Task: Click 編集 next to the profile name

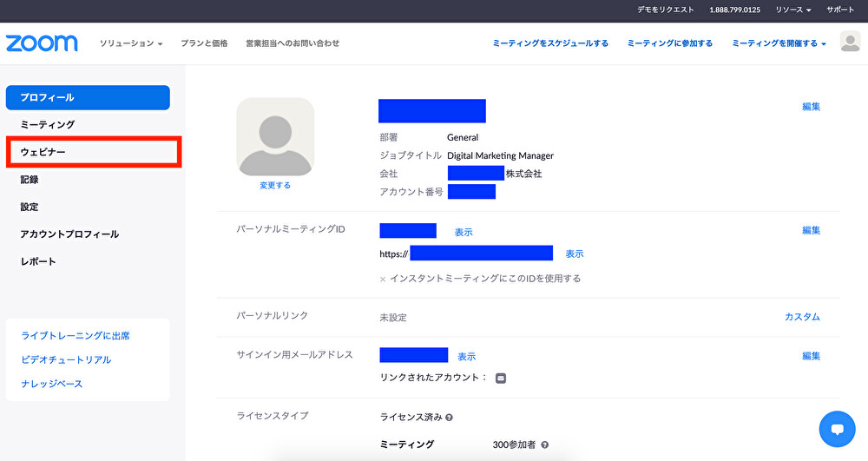Action: coord(811,107)
